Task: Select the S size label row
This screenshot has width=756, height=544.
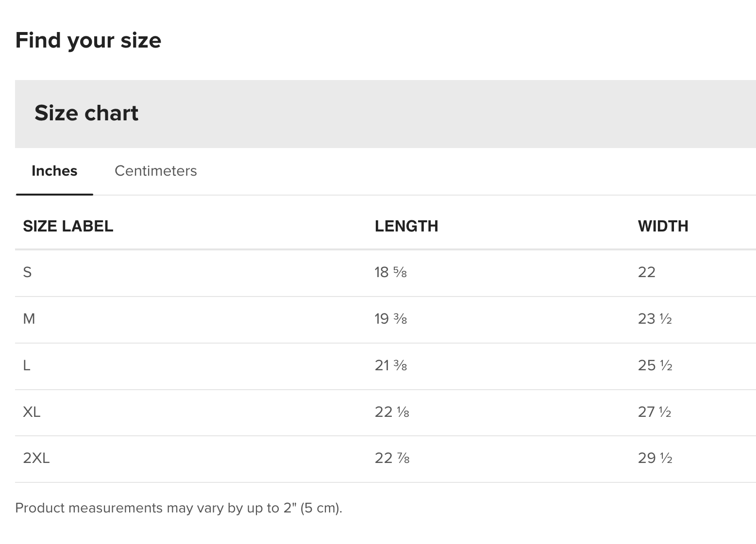Action: pos(27,272)
